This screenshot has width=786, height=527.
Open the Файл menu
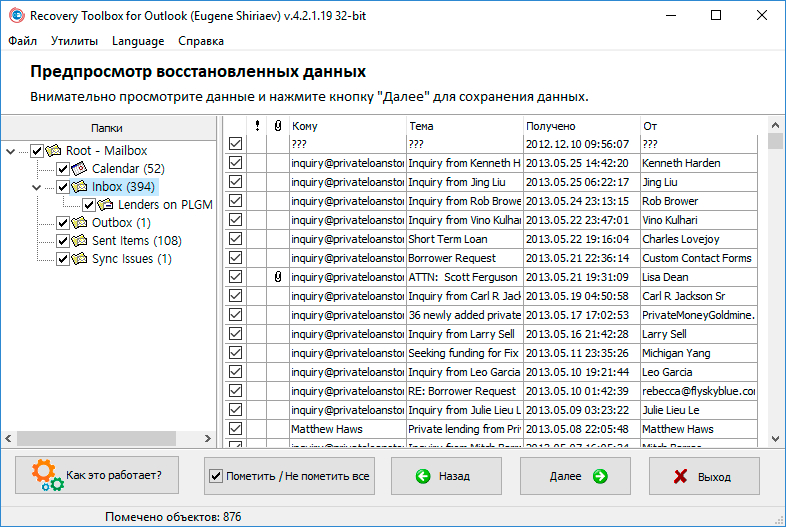tap(23, 41)
